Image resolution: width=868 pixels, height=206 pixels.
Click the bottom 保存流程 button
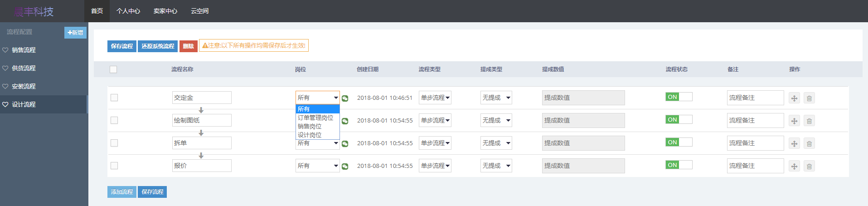pyautogui.click(x=152, y=192)
